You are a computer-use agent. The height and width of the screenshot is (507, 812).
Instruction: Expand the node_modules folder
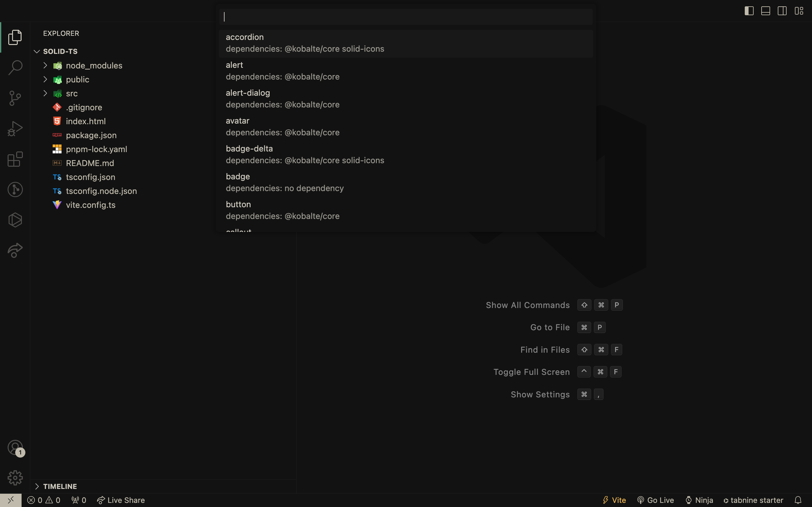coord(94,65)
